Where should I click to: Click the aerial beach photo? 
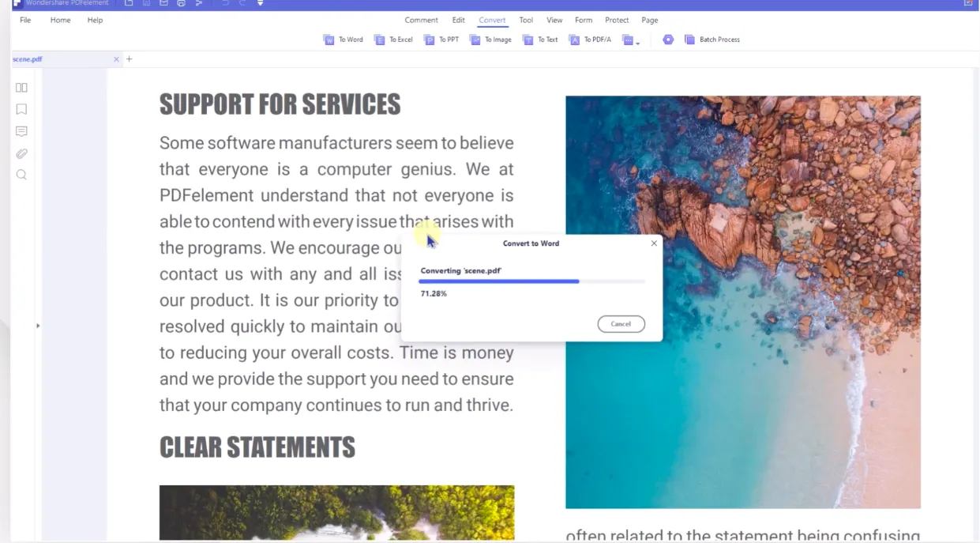click(743, 302)
